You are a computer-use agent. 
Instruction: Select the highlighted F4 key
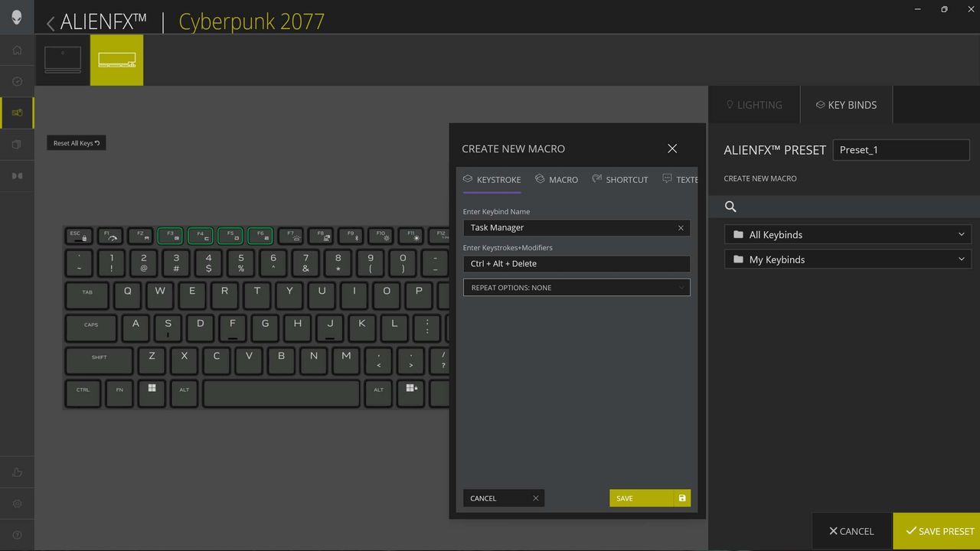point(201,236)
